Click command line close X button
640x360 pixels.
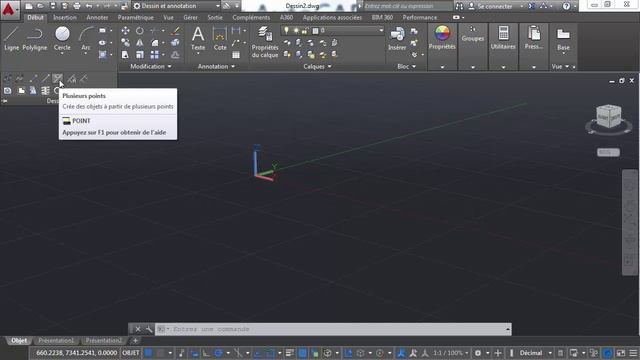(x=138, y=329)
